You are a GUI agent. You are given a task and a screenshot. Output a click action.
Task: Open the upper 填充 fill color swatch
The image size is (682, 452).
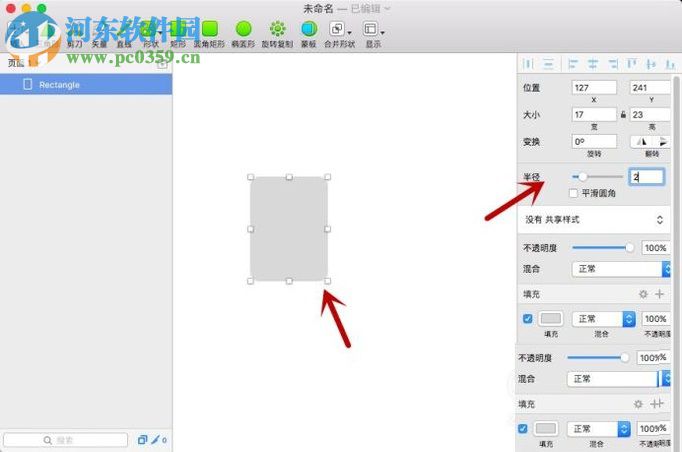tap(551, 318)
